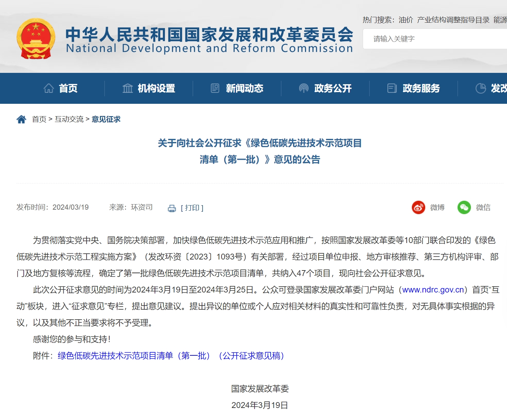Click the 来源：环资司 text

[131, 207]
